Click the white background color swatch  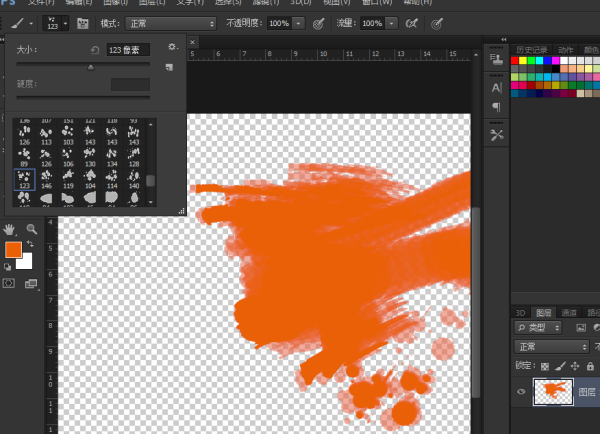[x=26, y=263]
